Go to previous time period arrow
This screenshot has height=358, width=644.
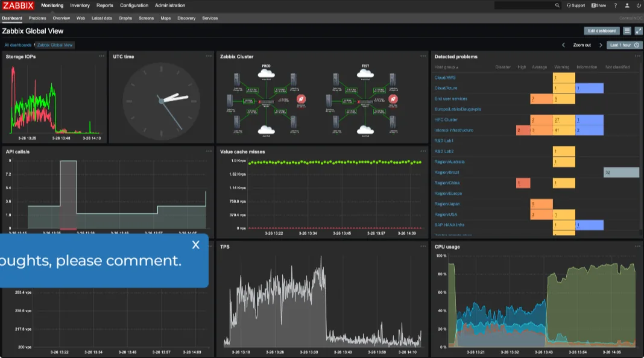(x=563, y=45)
